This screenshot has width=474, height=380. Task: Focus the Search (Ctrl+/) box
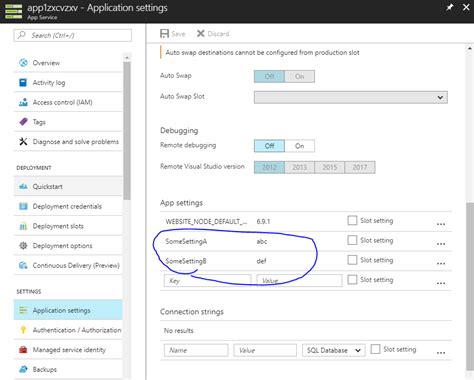coord(73,35)
